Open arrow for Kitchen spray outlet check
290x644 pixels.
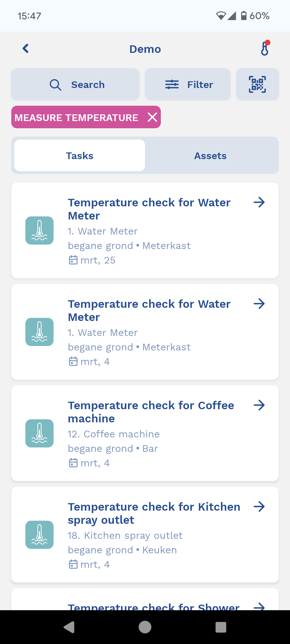259,507
